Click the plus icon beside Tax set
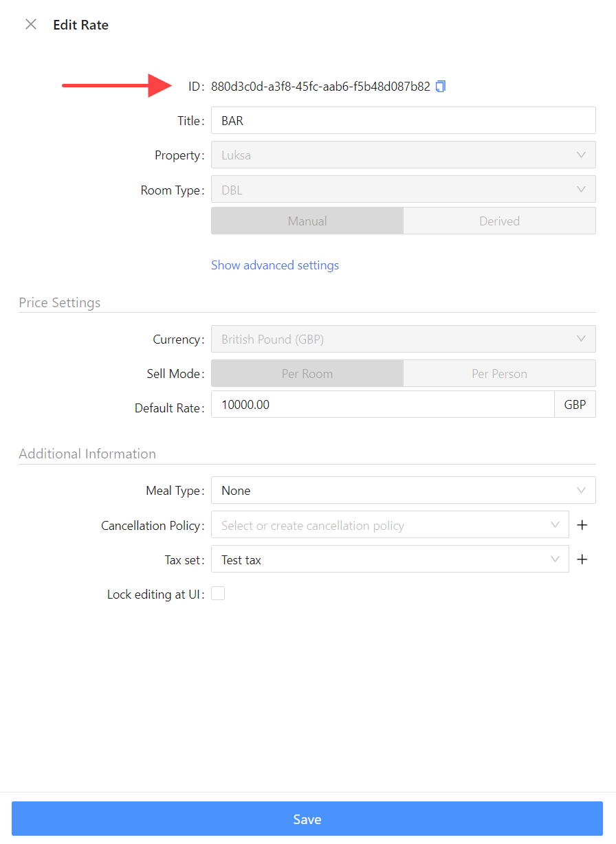Image resolution: width=616 pixels, height=844 pixels. click(x=582, y=559)
